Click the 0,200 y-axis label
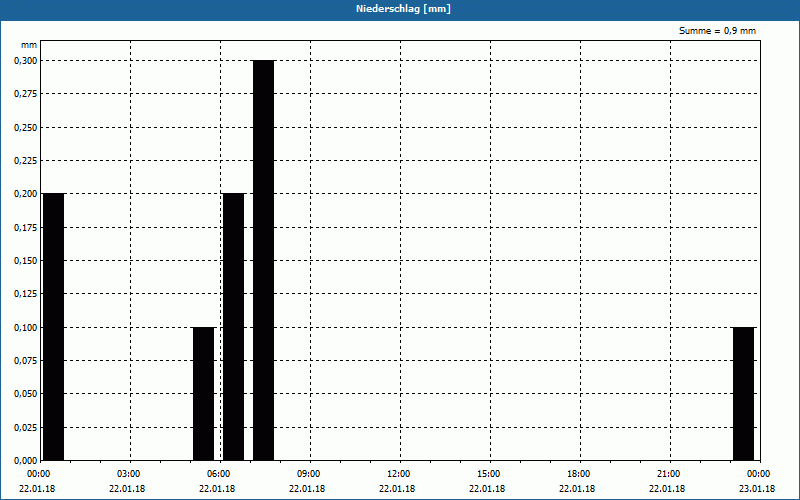The height and width of the screenshot is (500, 800). point(26,194)
